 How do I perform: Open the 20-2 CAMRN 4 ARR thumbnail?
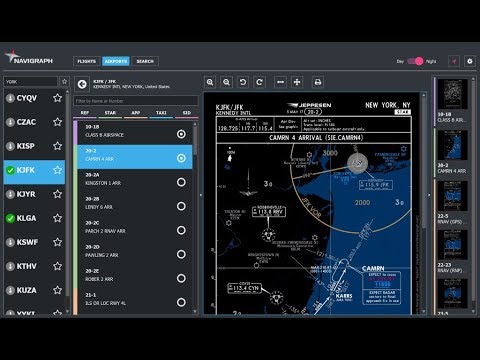click(452, 152)
